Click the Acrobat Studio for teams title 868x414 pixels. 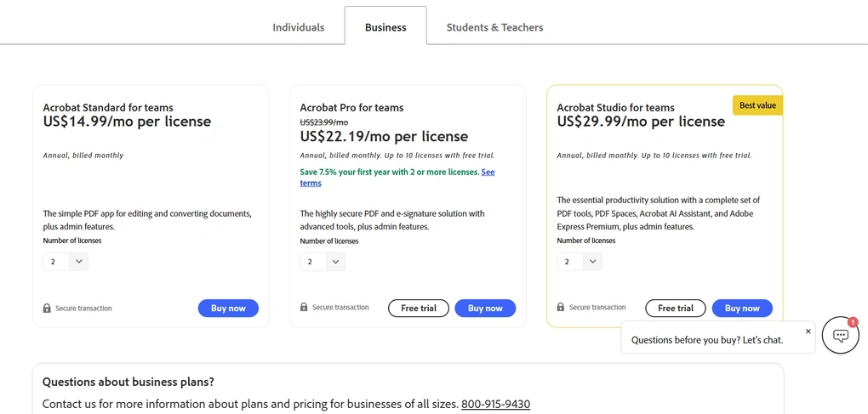[615, 107]
